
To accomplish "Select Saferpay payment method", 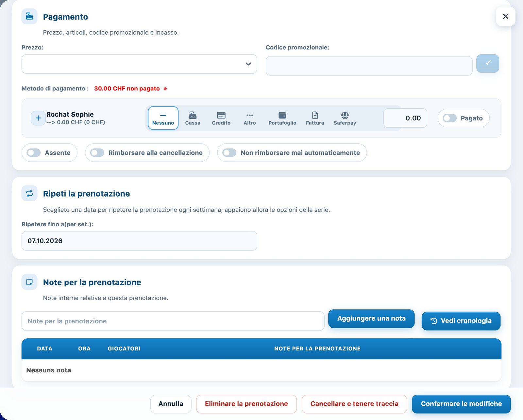I will 345,118.
